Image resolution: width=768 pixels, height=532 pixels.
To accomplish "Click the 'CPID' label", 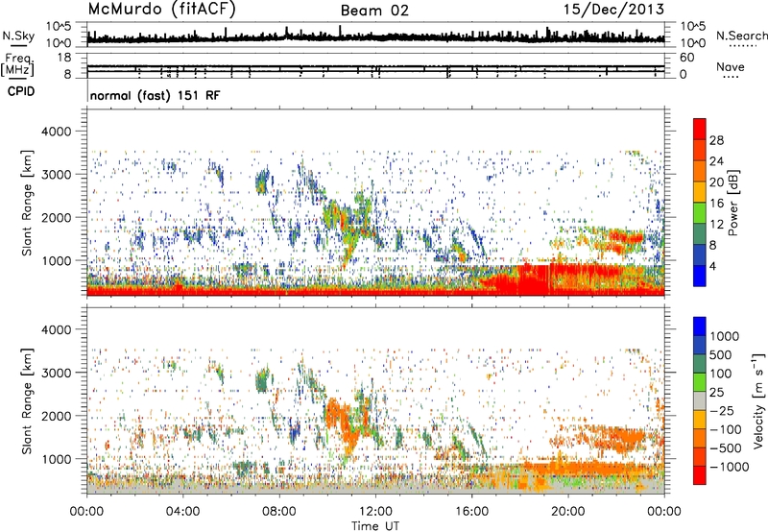I will point(21,91).
